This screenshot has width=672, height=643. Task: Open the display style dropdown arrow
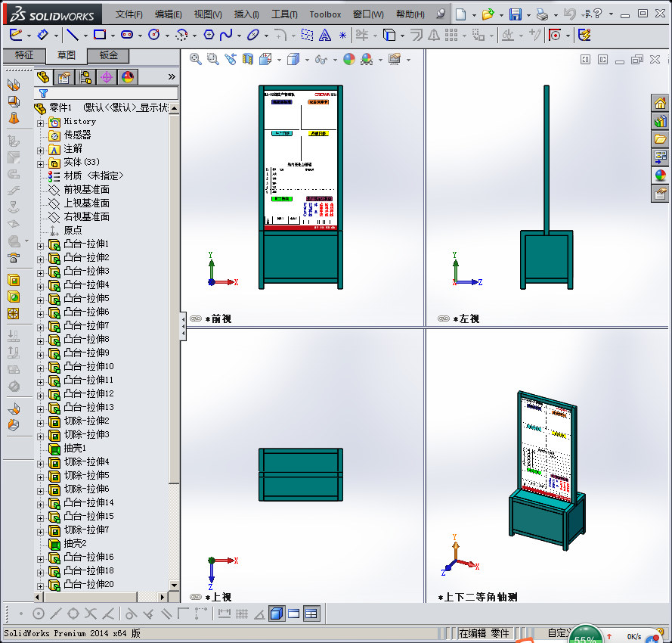pyautogui.click(x=307, y=60)
